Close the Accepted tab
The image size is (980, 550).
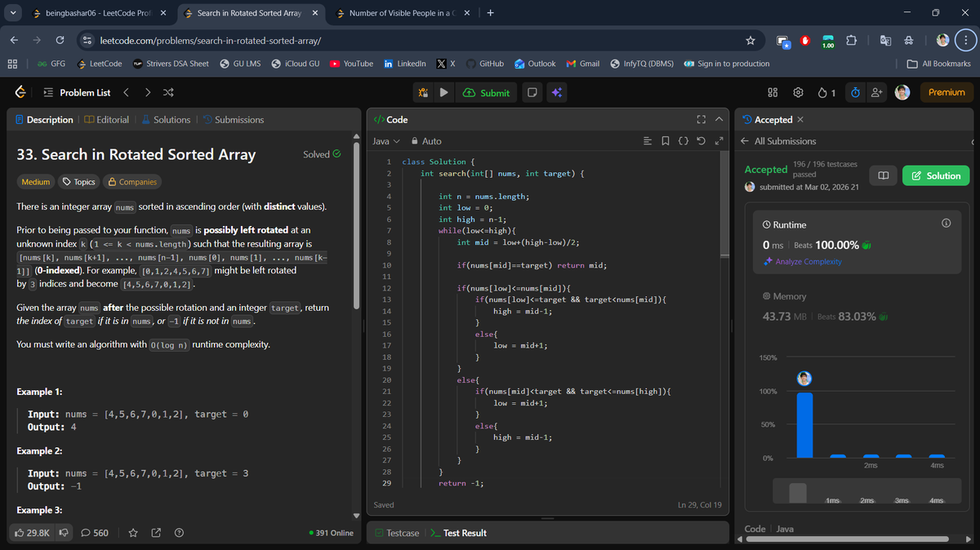click(x=800, y=120)
